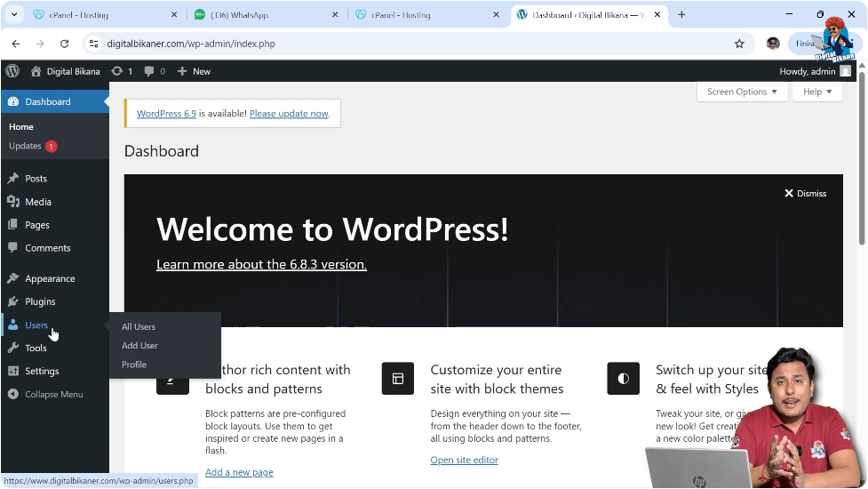Viewport: 868px width, 489px height.
Task: Click the WordPress logo in admin bar
Action: tap(12, 71)
